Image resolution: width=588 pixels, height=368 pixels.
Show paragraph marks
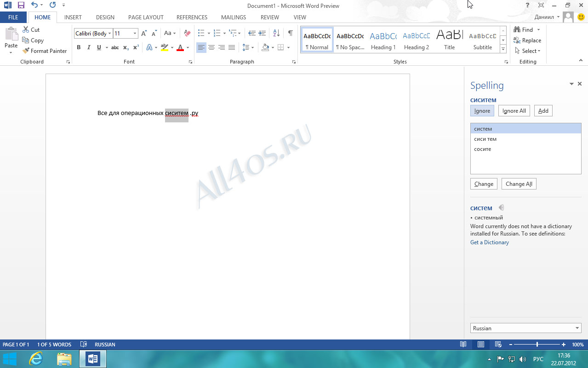coord(291,33)
